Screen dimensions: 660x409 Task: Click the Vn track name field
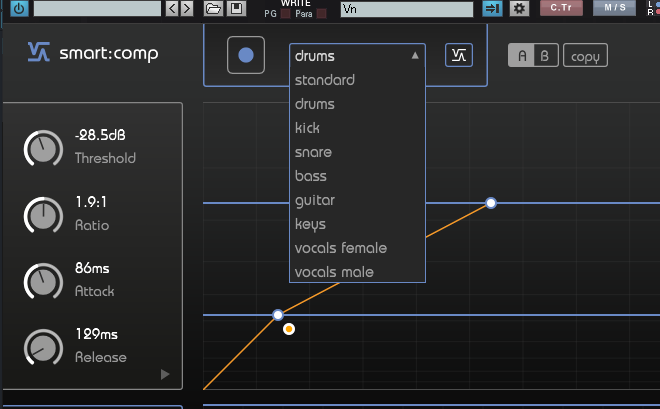407,9
